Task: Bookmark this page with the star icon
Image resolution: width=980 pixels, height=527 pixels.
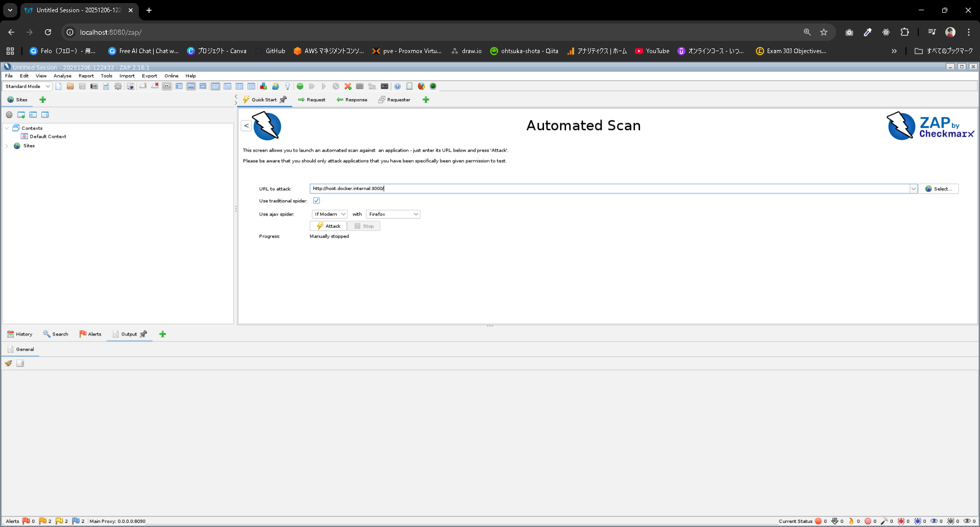Action: pos(824,32)
